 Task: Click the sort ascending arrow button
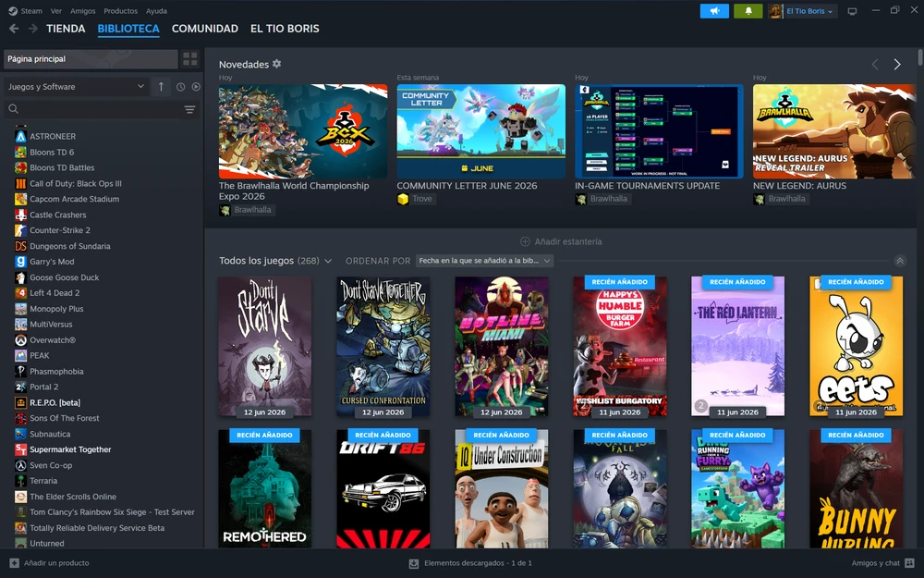click(161, 87)
